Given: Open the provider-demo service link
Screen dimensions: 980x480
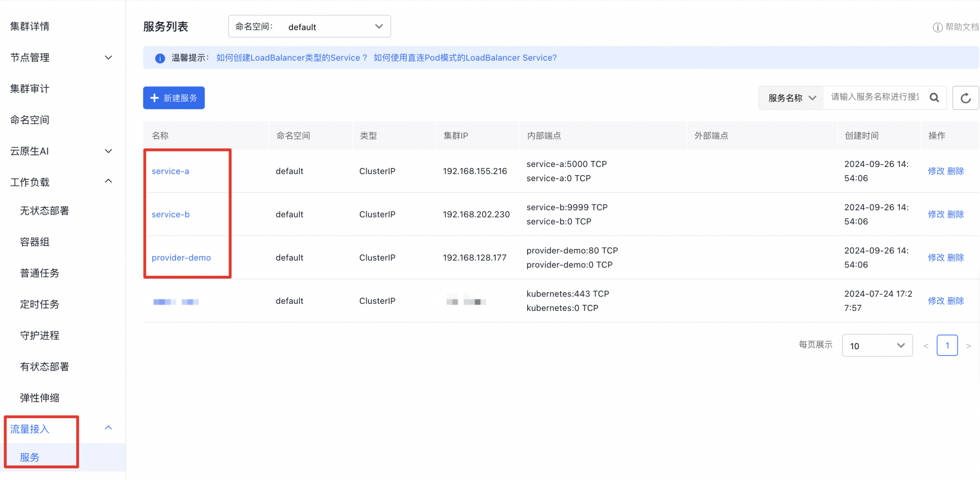Looking at the screenshot, I should pyautogui.click(x=181, y=258).
